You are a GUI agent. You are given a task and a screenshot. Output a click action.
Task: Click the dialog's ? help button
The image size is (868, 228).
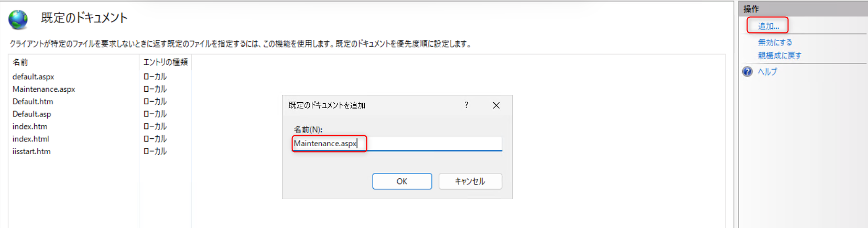[466, 105]
